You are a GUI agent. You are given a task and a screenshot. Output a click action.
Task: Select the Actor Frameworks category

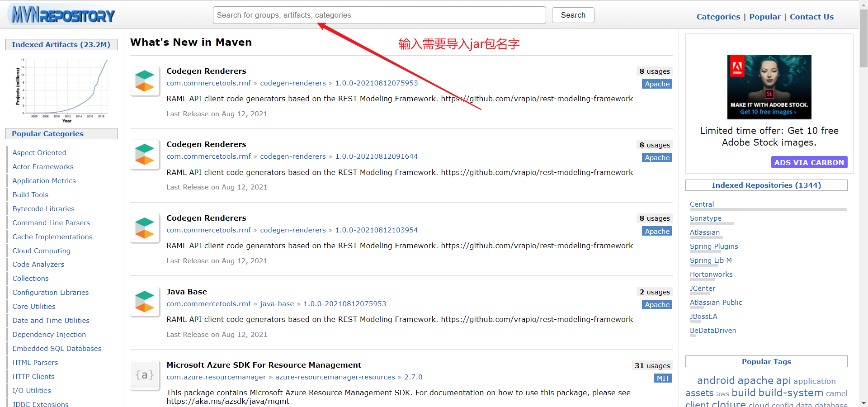43,166
